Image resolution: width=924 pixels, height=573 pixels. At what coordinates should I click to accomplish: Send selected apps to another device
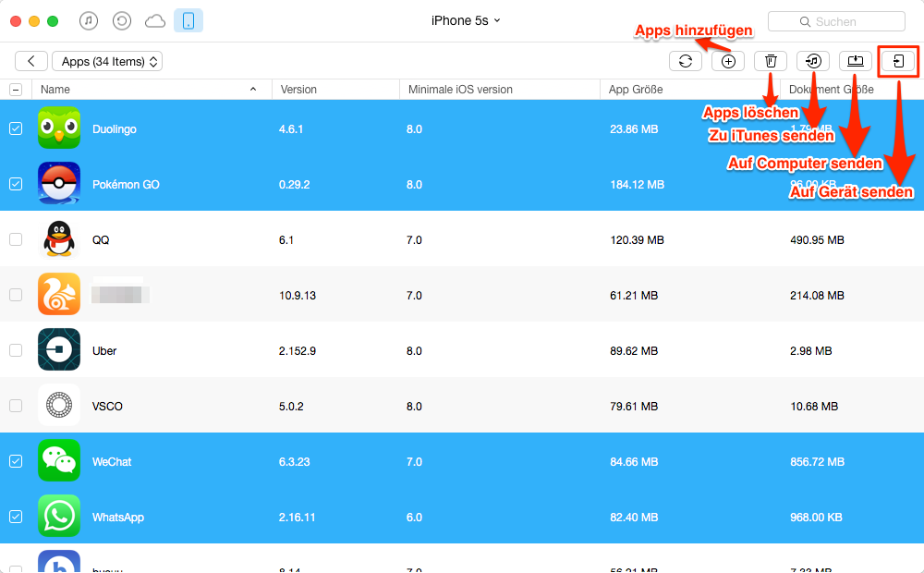[898, 61]
